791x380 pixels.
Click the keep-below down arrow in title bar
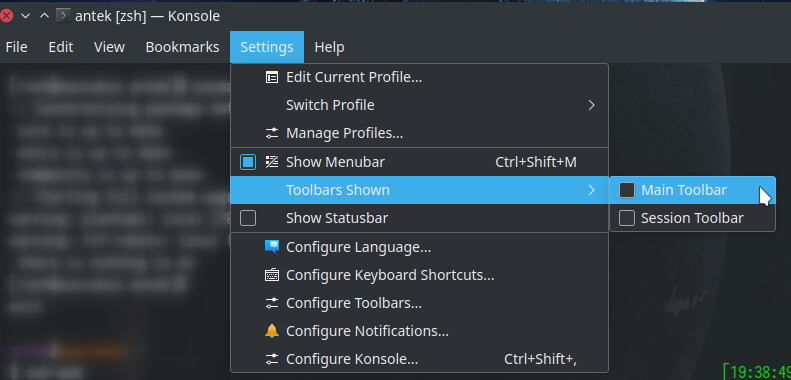pos(26,16)
